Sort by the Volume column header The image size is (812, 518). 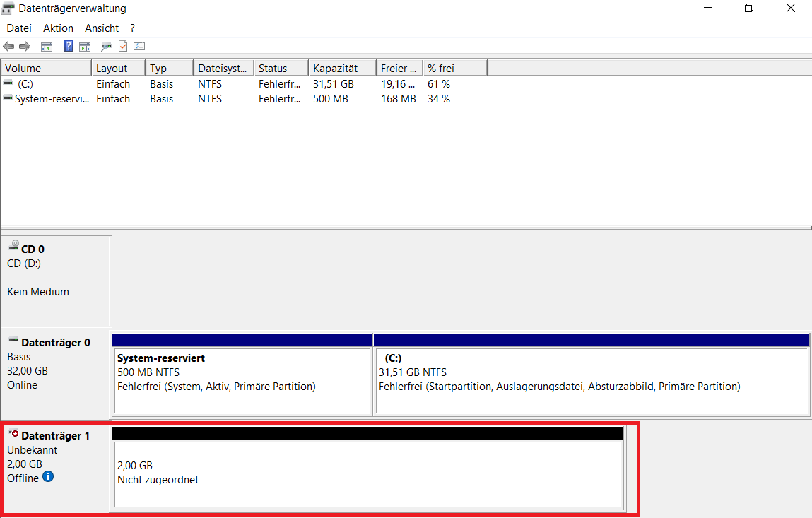tap(46, 69)
